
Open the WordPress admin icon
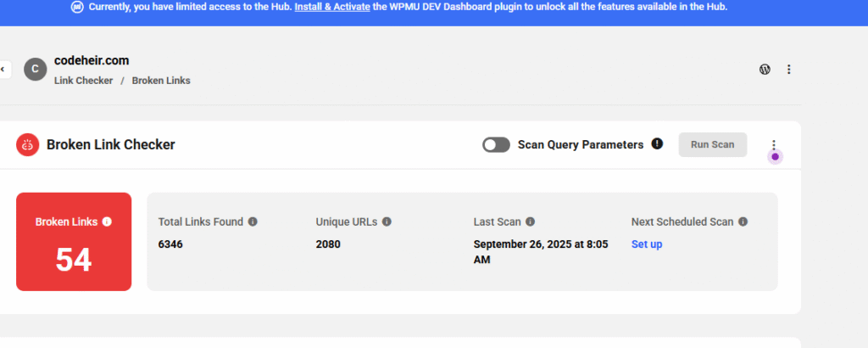coord(765,70)
